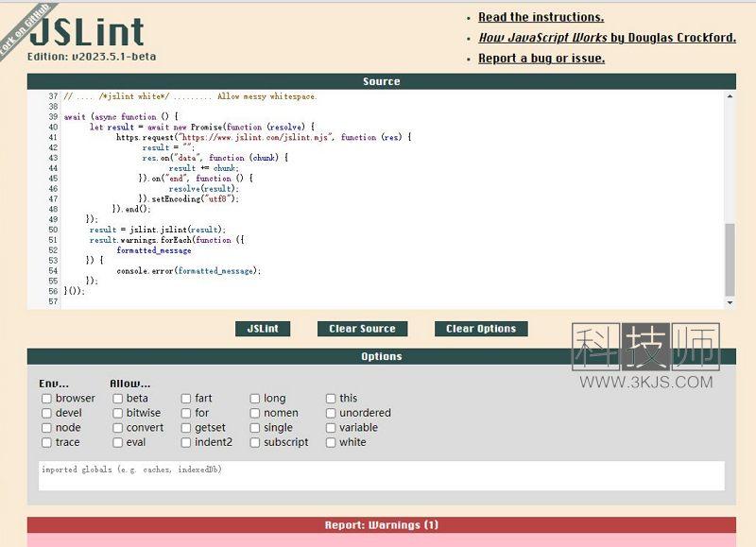The width and height of the screenshot is (756, 547).
Task: Tick the eval allow checkbox
Action: coord(117,442)
